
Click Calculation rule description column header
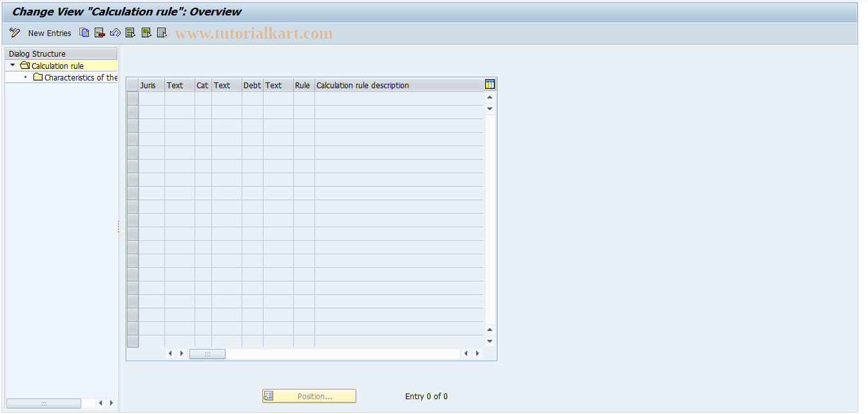click(399, 85)
